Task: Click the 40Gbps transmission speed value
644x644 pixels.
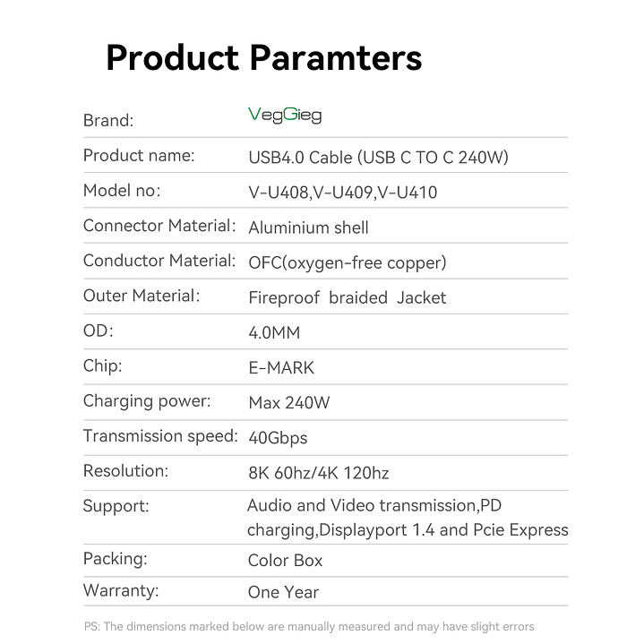Action: pyautogui.click(x=278, y=438)
